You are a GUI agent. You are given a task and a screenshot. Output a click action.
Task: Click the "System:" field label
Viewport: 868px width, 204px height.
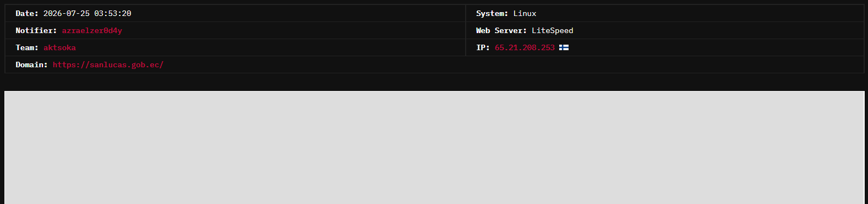click(x=492, y=14)
